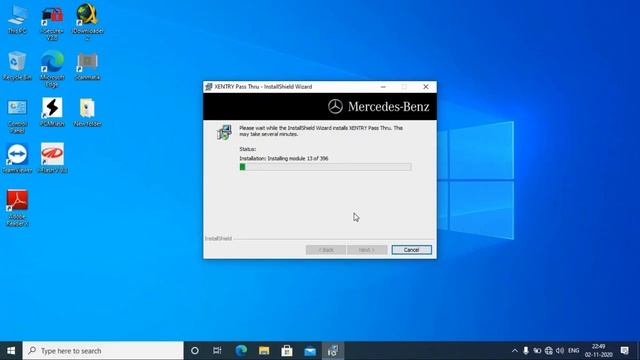Select the padlock i-Secure desktop shortcut
The width and height of the screenshot is (640, 360).
(52, 23)
